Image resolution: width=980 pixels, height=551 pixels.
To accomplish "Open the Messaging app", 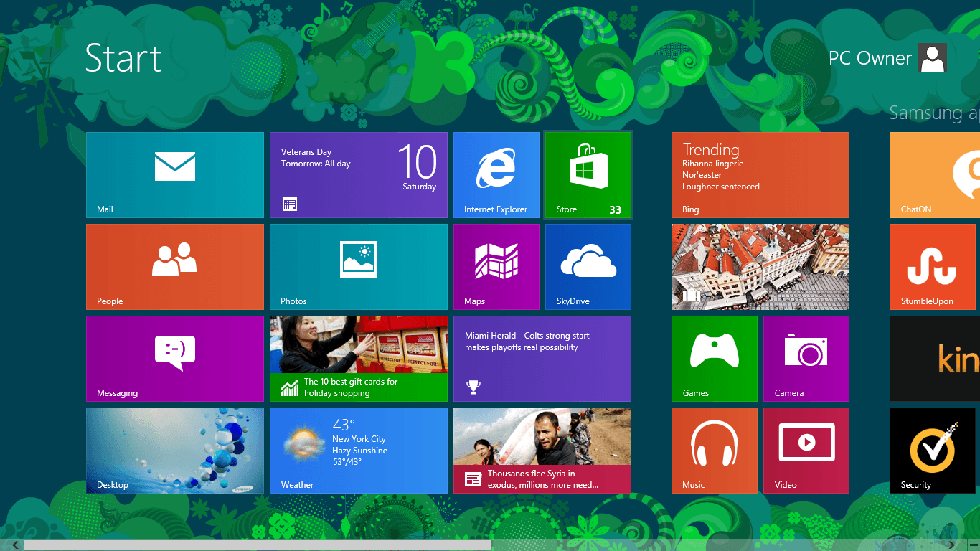I will point(174,358).
